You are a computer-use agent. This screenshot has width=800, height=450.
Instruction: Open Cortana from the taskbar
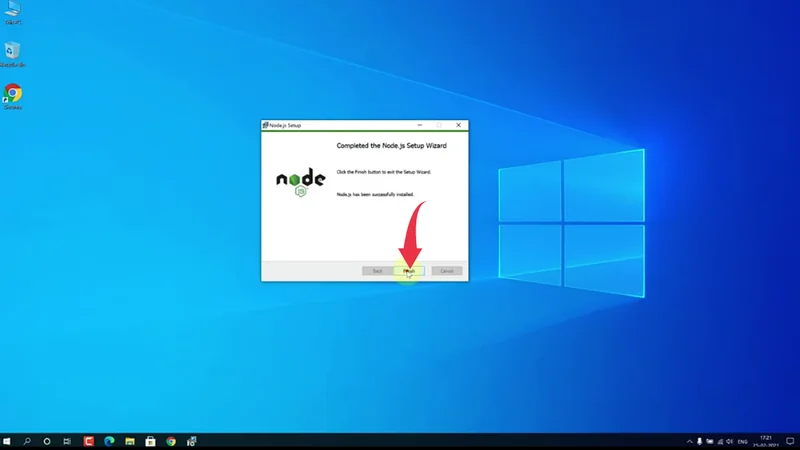[x=47, y=441]
